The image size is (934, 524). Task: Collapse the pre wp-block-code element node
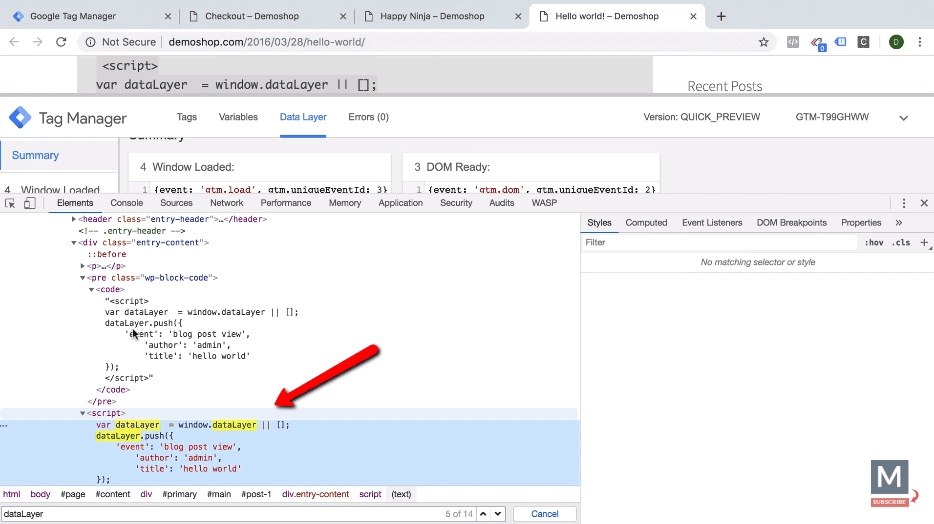tap(84, 278)
